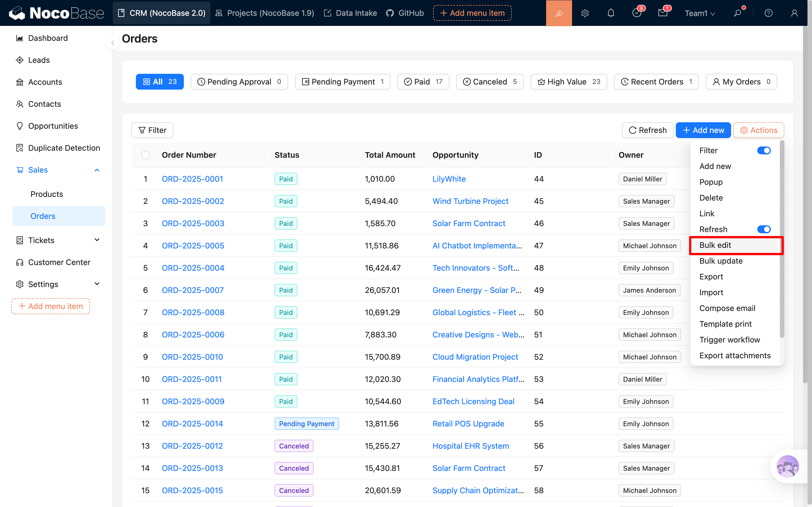
Task: Check the select-all rows checkbox
Action: click(x=145, y=155)
